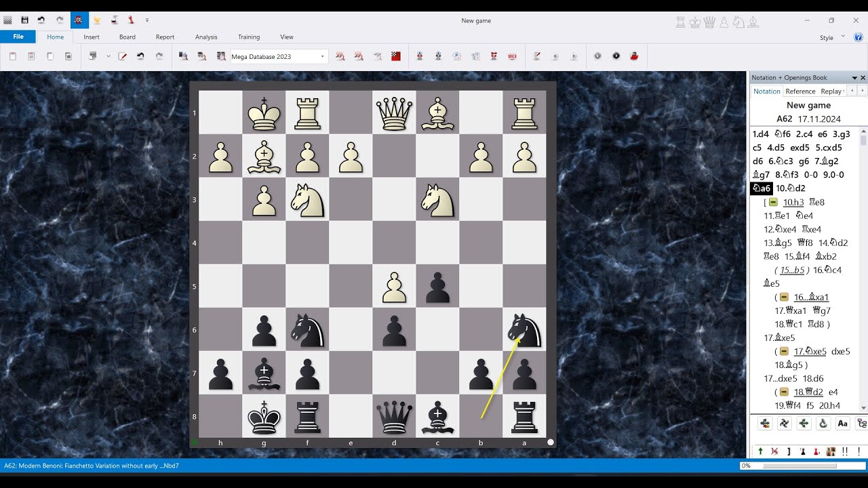868x488 pixels.
Task: Click the 15...b5 sideline move
Action: [x=792, y=270]
